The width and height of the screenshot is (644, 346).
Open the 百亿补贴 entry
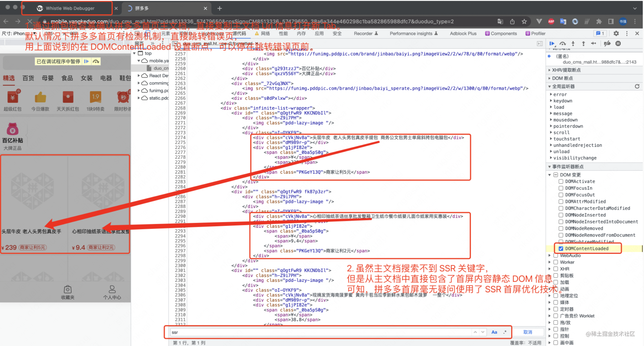[13, 137]
